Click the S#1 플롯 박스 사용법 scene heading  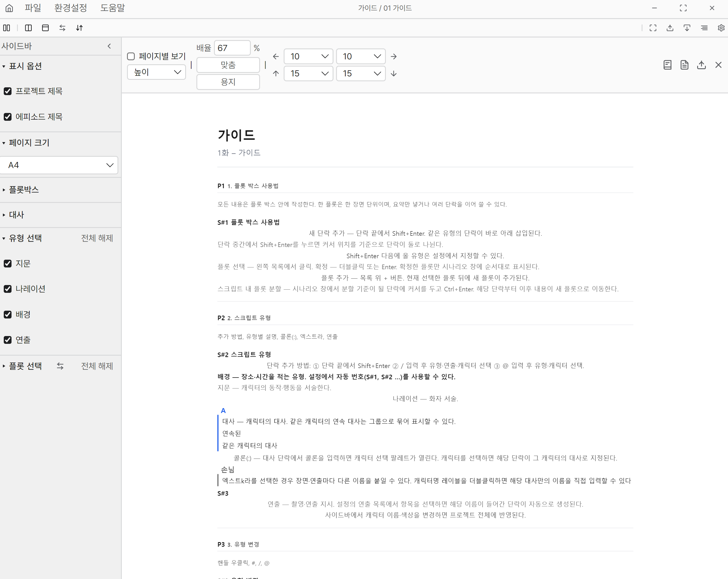click(248, 222)
